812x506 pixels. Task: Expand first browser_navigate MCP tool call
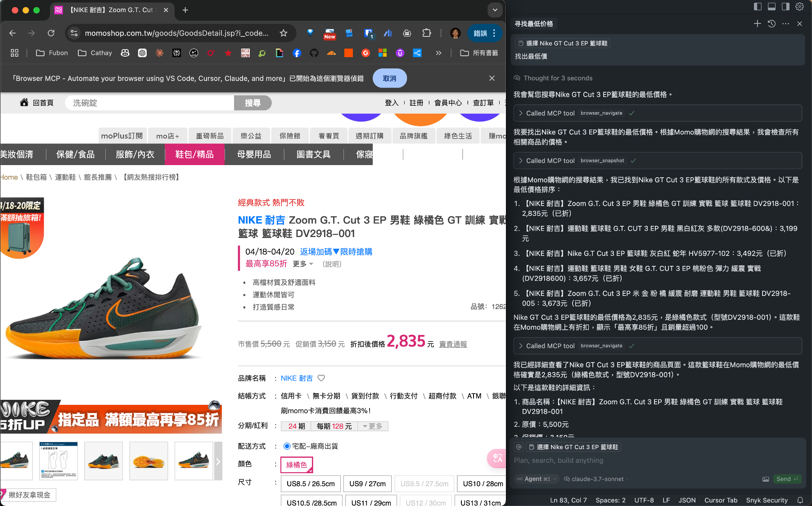coord(658,113)
